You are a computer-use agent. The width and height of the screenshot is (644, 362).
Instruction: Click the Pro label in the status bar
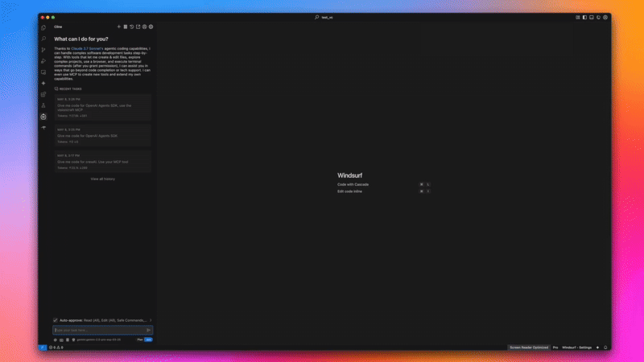coord(555,348)
